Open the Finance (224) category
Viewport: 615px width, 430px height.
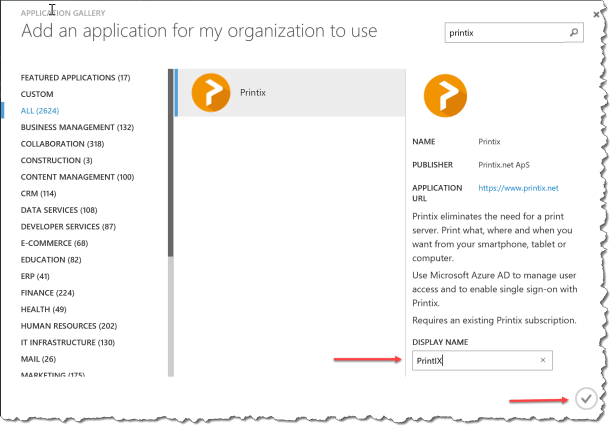tap(49, 292)
